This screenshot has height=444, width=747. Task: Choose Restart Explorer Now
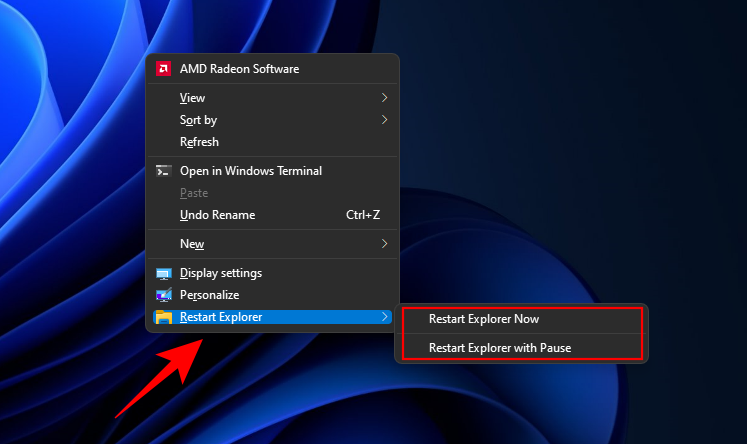[522, 319]
